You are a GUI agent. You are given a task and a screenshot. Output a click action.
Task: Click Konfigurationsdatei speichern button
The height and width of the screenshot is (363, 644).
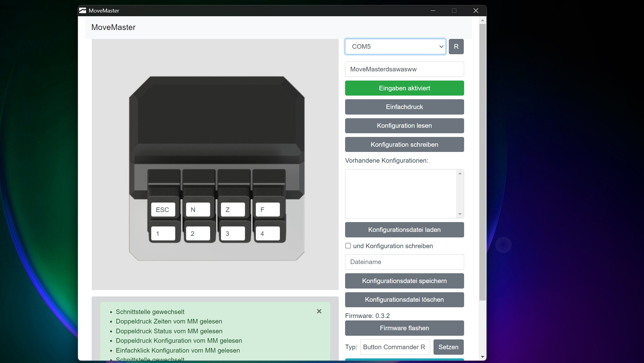click(x=404, y=281)
